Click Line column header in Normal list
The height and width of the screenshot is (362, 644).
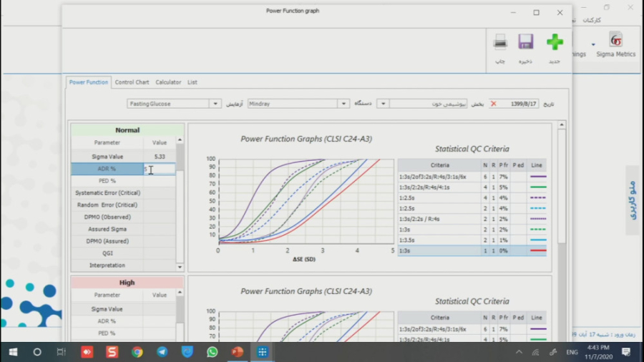(x=537, y=165)
